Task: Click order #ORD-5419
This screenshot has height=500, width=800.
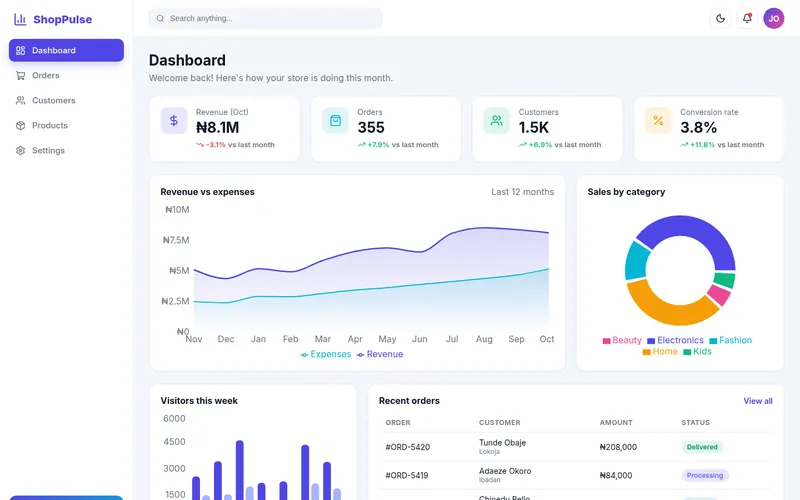Action: point(408,475)
